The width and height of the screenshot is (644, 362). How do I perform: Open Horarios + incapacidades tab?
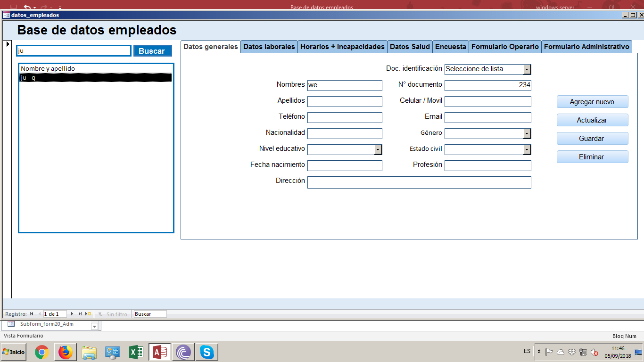[342, 47]
